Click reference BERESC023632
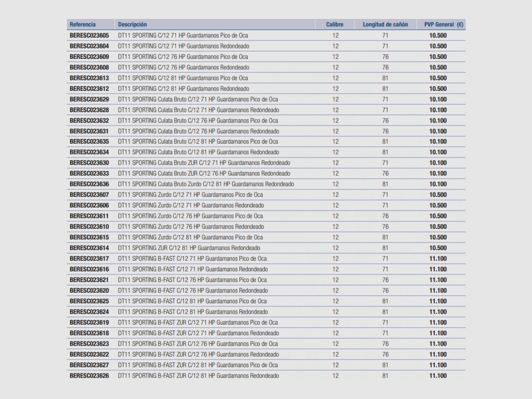Screen dimensions: 532x399 pos(89,120)
